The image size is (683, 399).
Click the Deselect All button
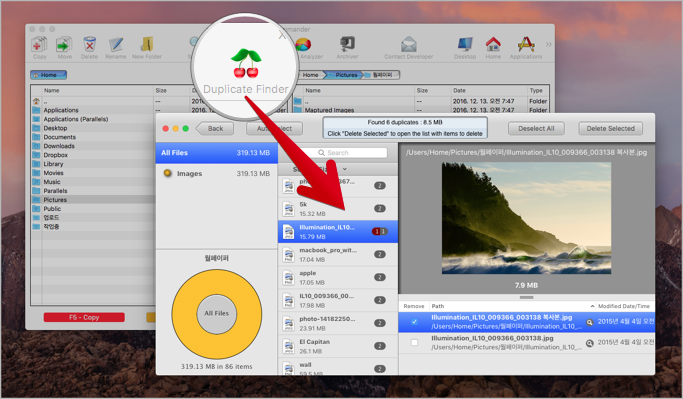536,128
